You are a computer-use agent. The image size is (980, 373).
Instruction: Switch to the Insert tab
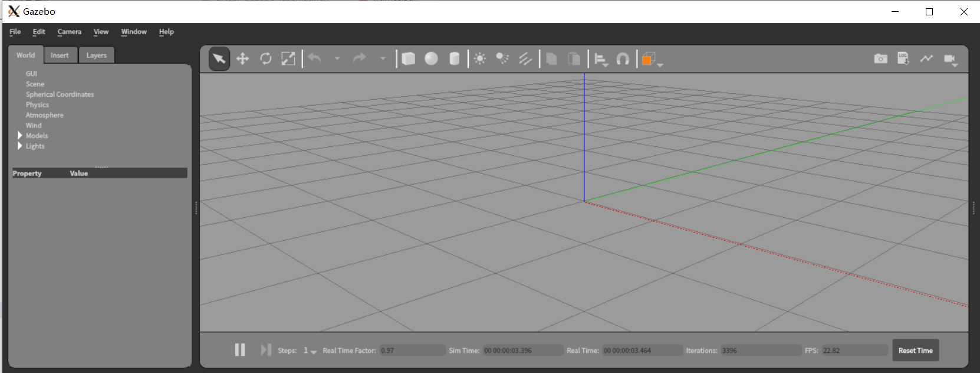coord(60,55)
